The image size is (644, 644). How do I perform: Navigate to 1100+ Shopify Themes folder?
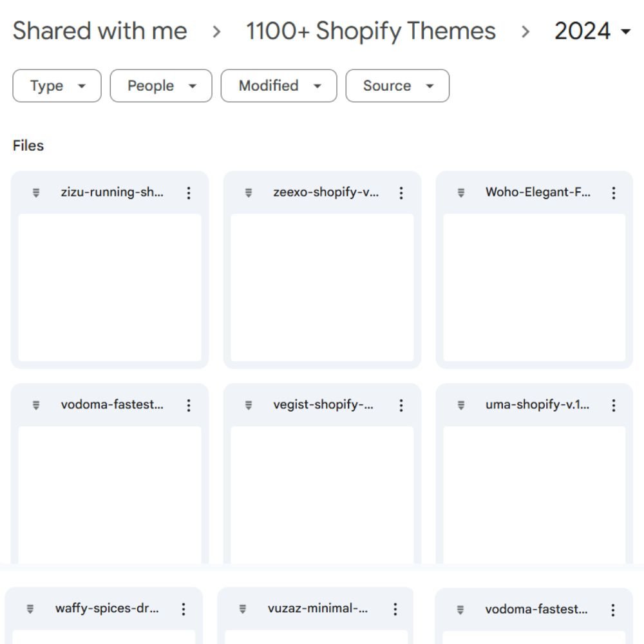pyautogui.click(x=371, y=31)
